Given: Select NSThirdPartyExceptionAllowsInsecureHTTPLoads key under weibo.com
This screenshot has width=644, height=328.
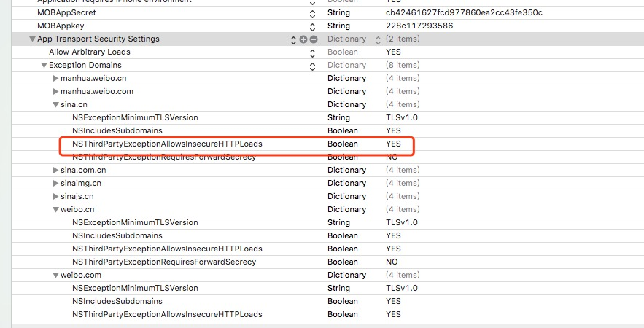Looking at the screenshot, I should 167,315.
